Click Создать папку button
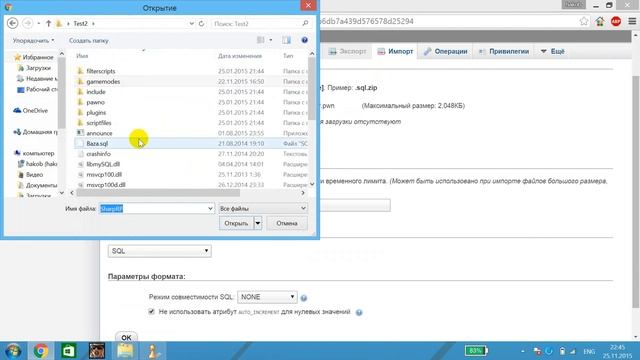Viewport: 640px width, 360px height. (x=89, y=40)
